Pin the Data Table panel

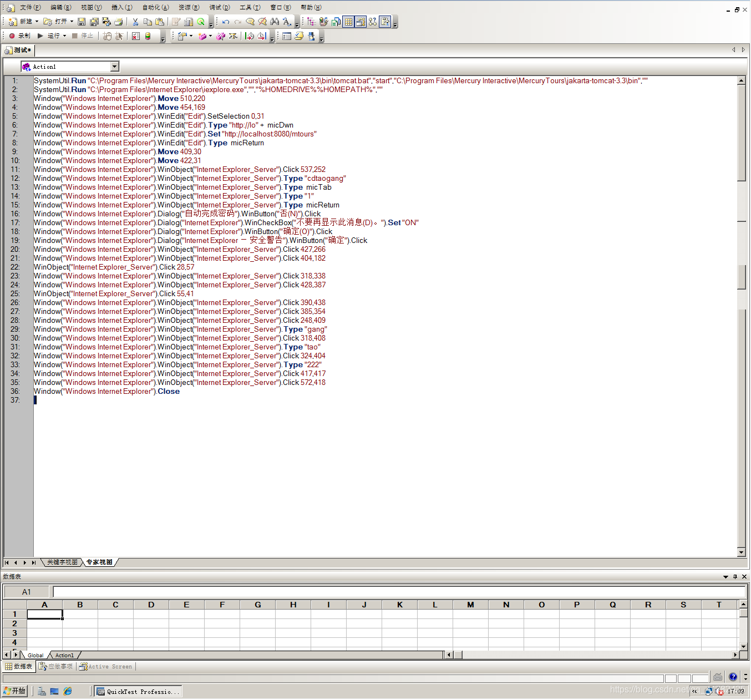735,577
